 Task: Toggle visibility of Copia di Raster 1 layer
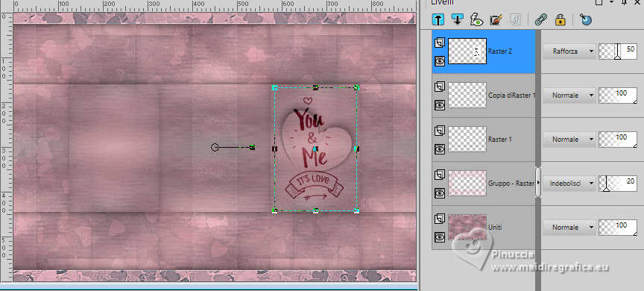tap(440, 105)
